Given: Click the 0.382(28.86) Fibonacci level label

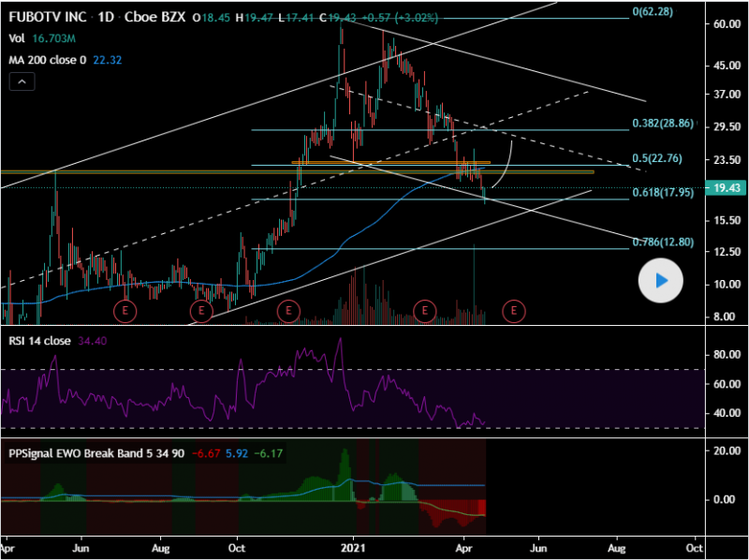Looking at the screenshot, I should (x=665, y=123).
